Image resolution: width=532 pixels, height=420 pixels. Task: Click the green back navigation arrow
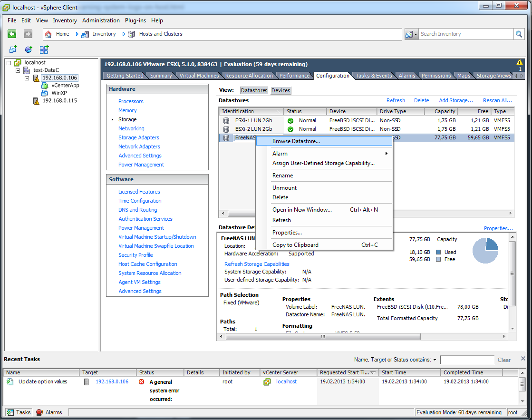click(x=12, y=34)
